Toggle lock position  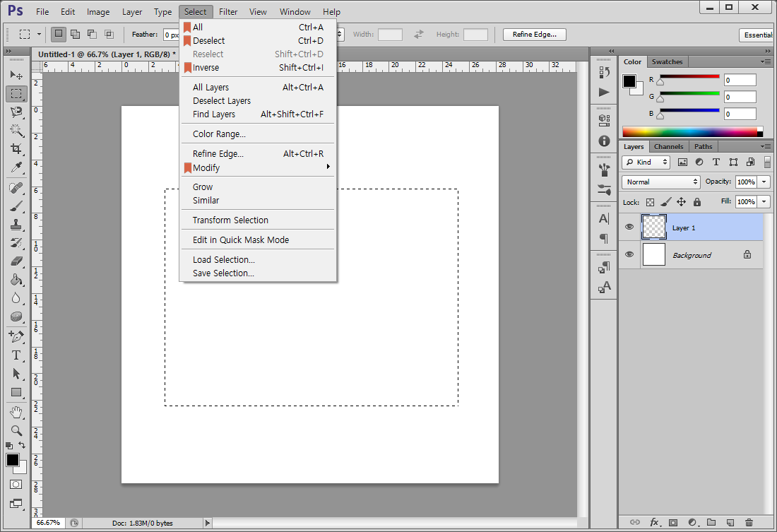pos(682,202)
